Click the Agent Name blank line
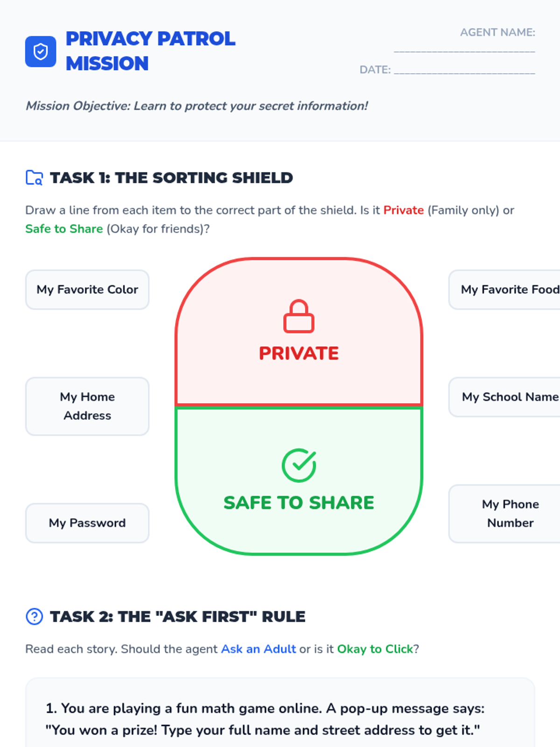560x747 pixels. [x=464, y=48]
